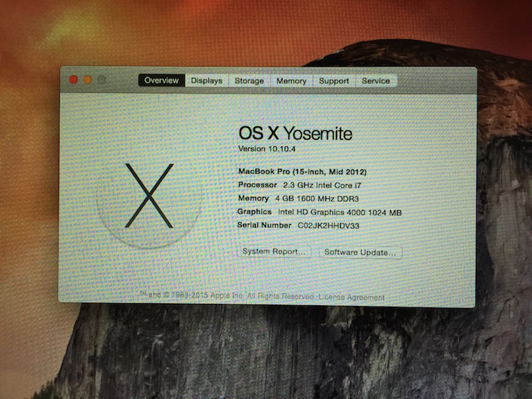This screenshot has width=532, height=399.
Task: Click the Version 10.10.4 text
Action: (267, 149)
